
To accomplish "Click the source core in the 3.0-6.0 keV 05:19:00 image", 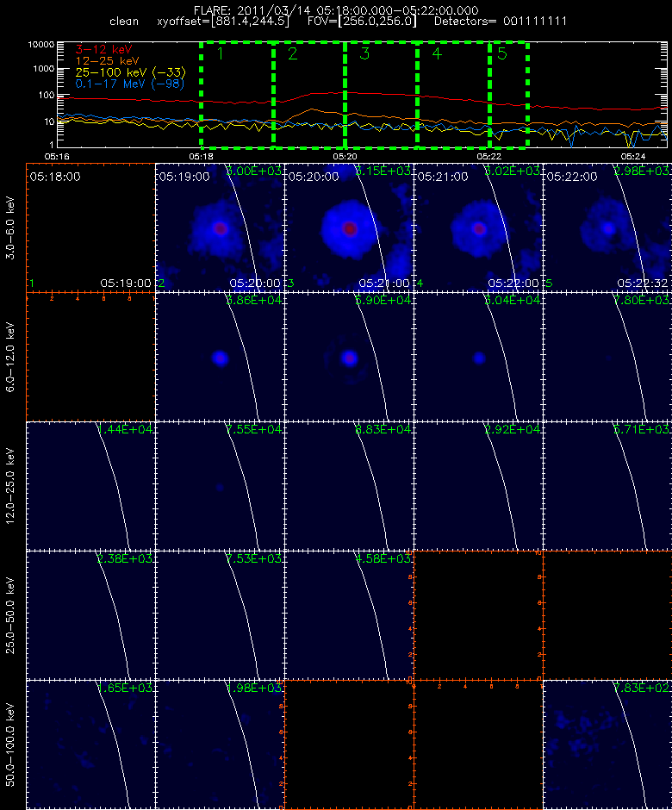I will click(221, 228).
